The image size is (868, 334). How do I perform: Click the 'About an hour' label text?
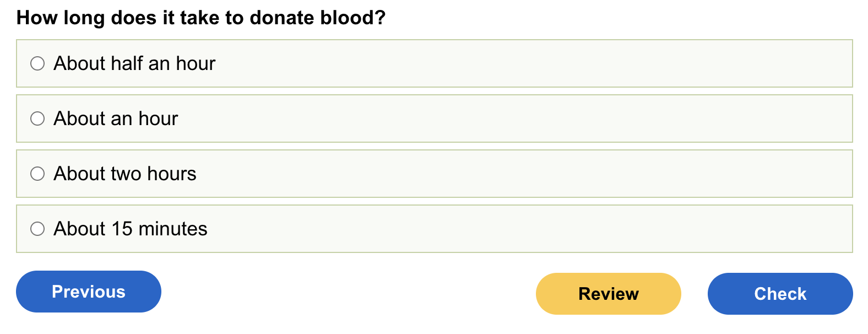click(x=116, y=118)
